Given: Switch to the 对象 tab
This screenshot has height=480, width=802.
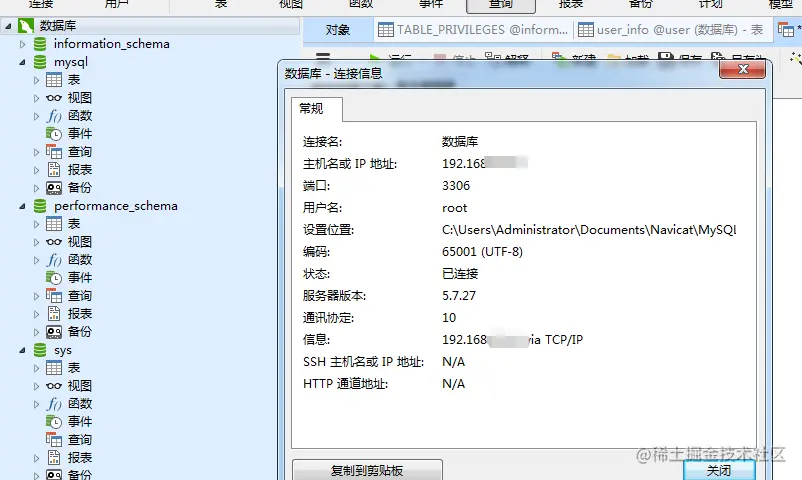Looking at the screenshot, I should click(x=338, y=30).
